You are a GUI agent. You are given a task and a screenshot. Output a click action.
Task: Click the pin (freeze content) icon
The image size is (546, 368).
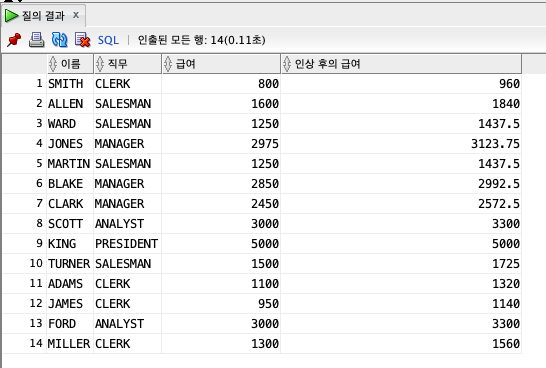click(x=14, y=40)
